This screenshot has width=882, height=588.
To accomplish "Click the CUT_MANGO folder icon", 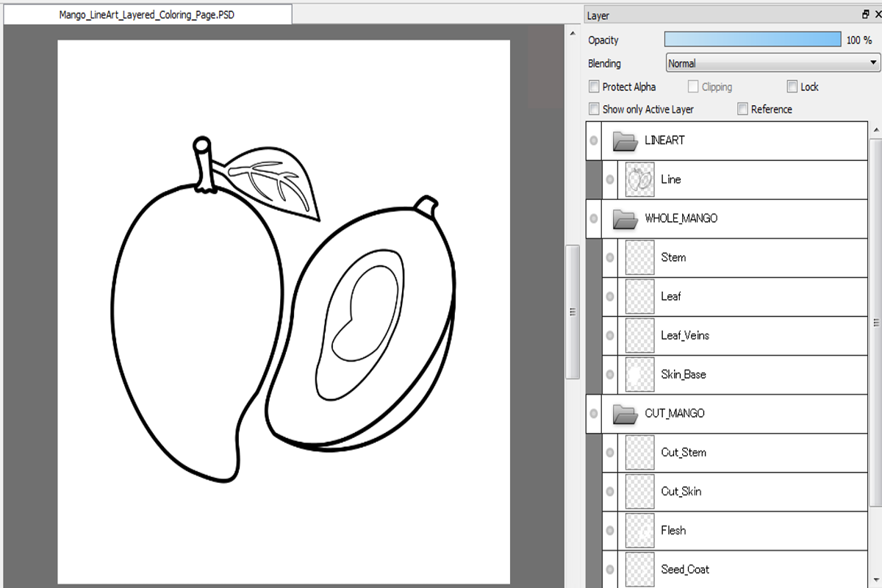I will point(625,414).
